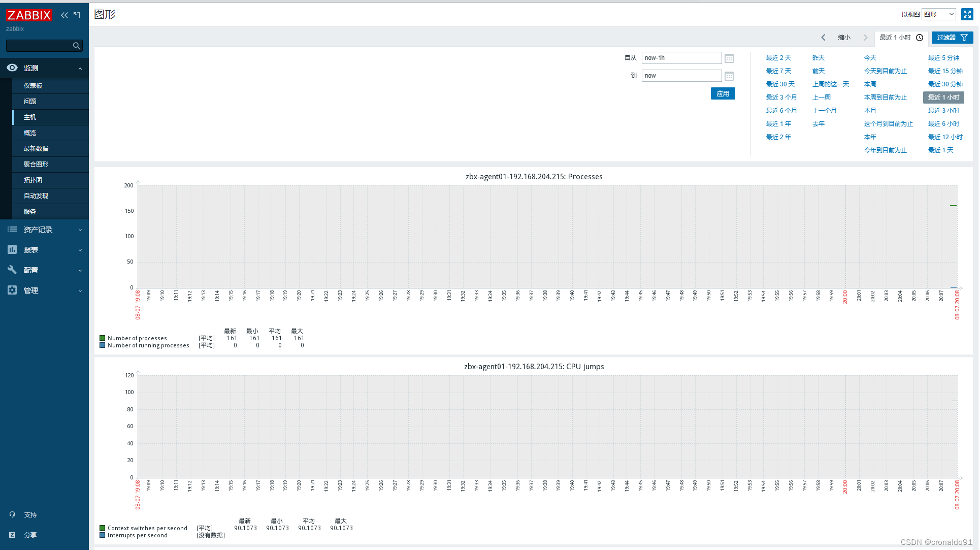Image resolution: width=980 pixels, height=550 pixels.
Task: Select 去年 time range
Action: tap(819, 124)
